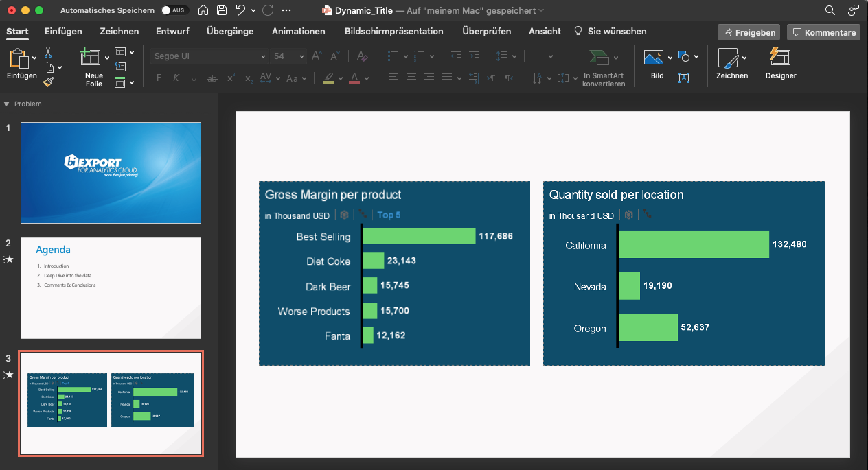Switch to the Entwurf tab
Viewport: 868px width, 470px height.
(x=172, y=31)
